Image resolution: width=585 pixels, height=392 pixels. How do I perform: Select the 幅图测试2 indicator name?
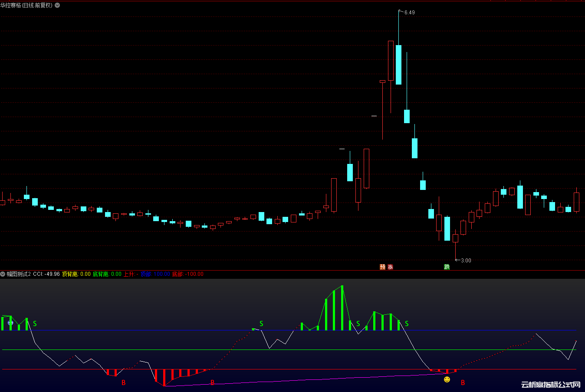click(19, 274)
